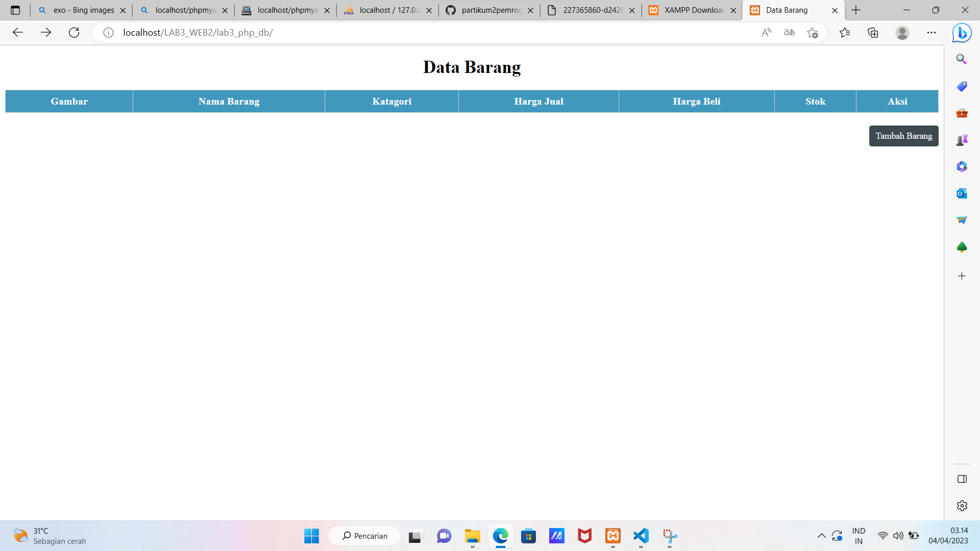Enable read aloud in the address bar

[766, 32]
